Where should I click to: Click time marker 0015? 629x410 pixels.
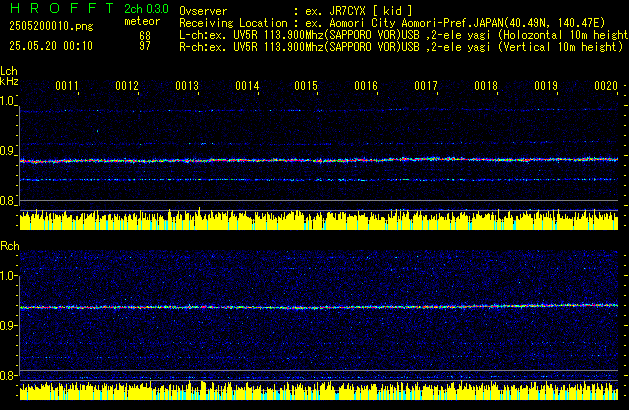click(x=306, y=86)
